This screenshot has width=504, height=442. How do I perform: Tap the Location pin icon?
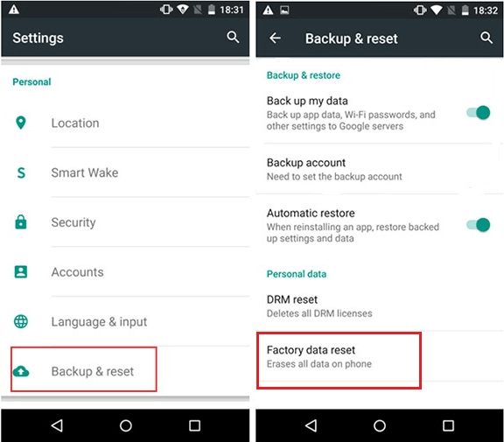pos(21,123)
